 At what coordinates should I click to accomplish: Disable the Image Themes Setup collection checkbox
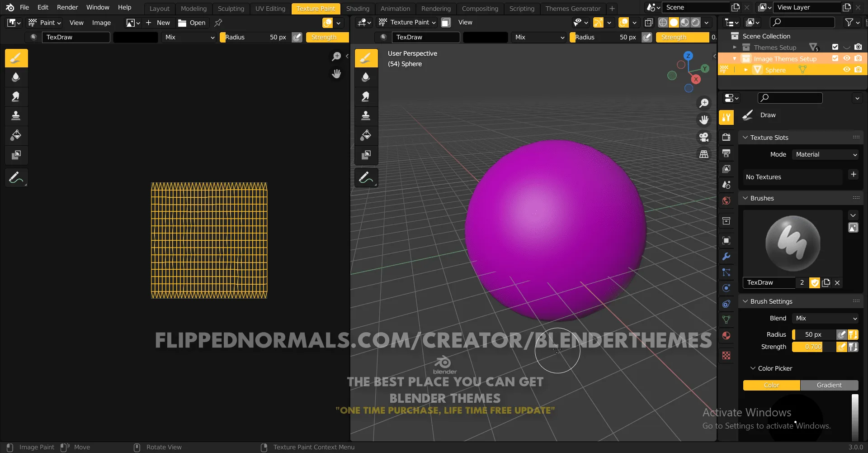point(835,58)
